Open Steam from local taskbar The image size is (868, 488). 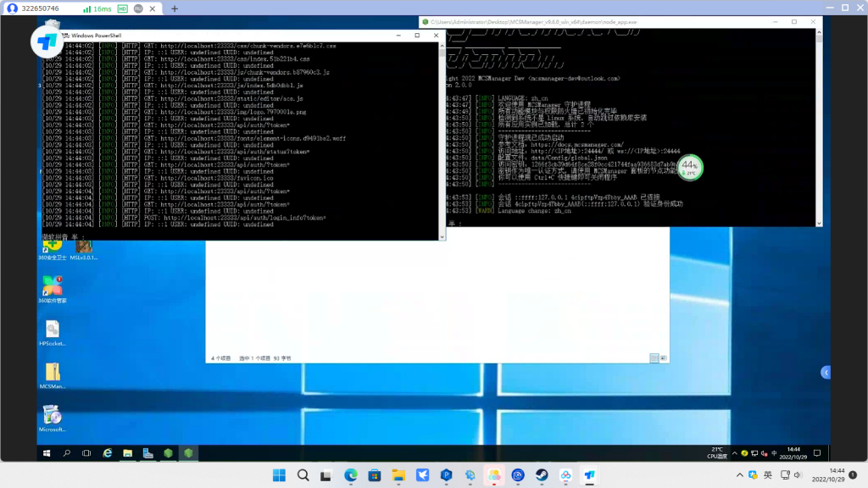[542, 475]
